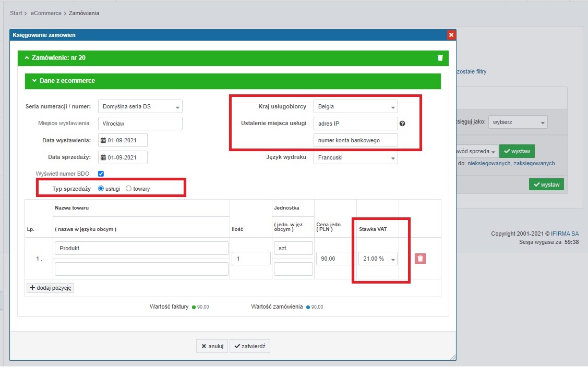
Task: Click the adres IP input field
Action: pyautogui.click(x=355, y=124)
